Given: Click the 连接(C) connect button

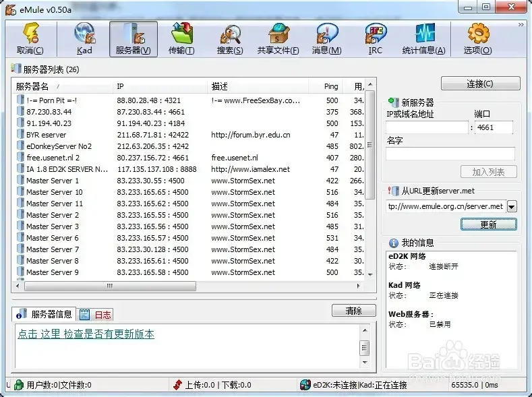Looking at the screenshot, I should (481, 84).
